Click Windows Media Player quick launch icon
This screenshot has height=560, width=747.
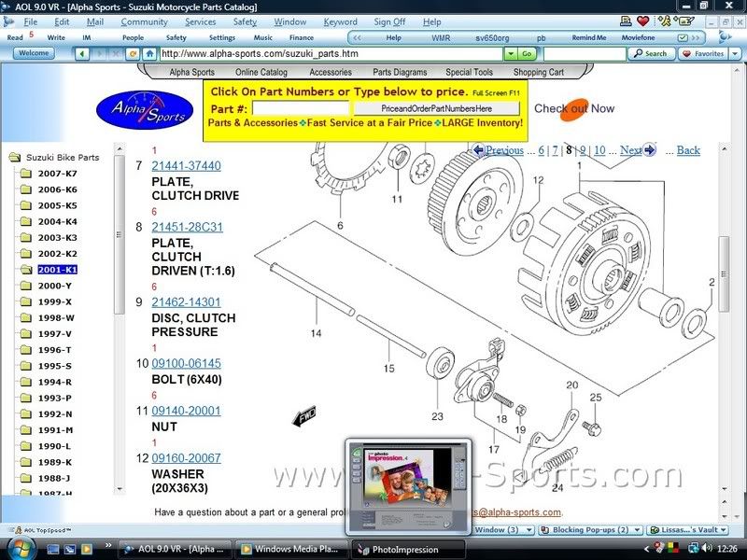pos(86,549)
